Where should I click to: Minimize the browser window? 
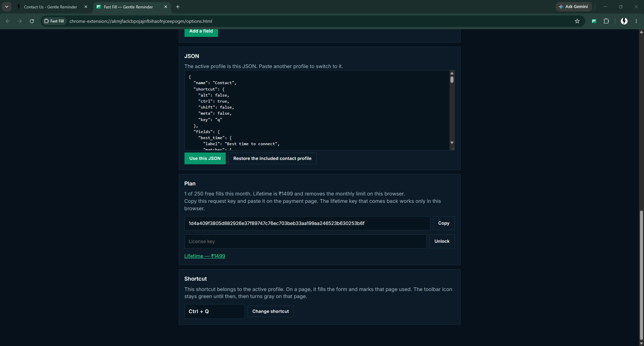click(x=605, y=7)
